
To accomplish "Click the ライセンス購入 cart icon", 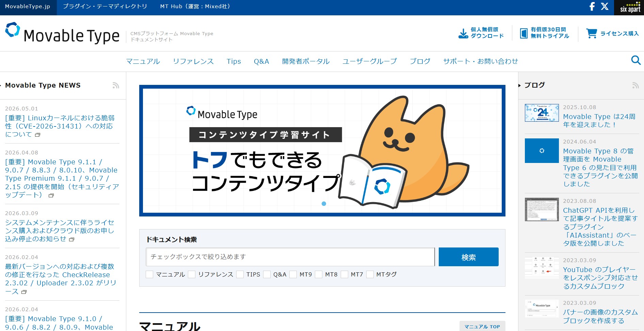I will pyautogui.click(x=592, y=33).
